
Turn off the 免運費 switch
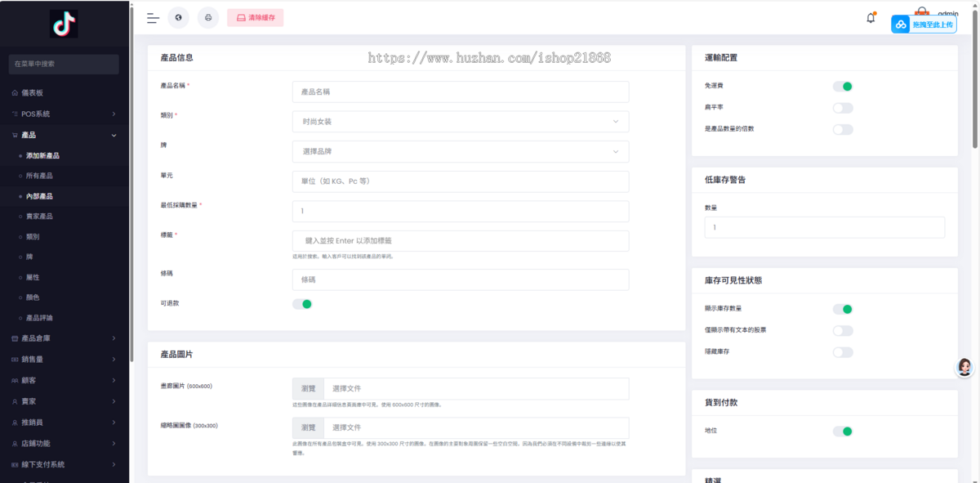click(843, 86)
